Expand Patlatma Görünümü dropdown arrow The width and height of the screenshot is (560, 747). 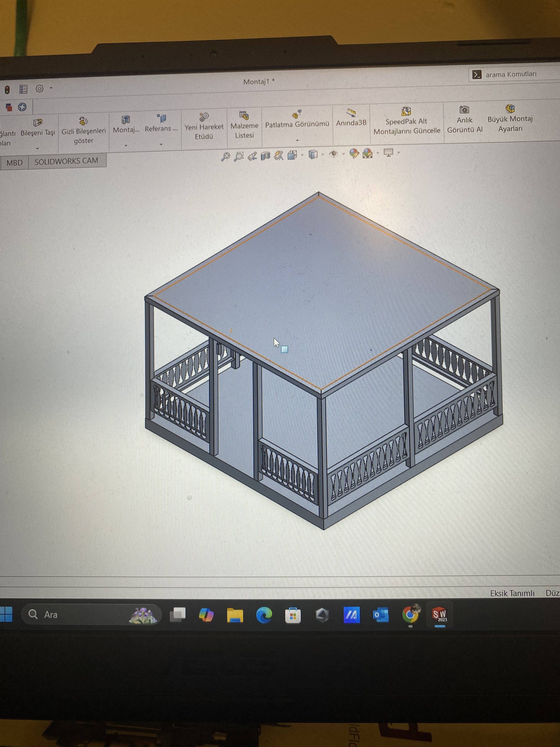coord(297,140)
